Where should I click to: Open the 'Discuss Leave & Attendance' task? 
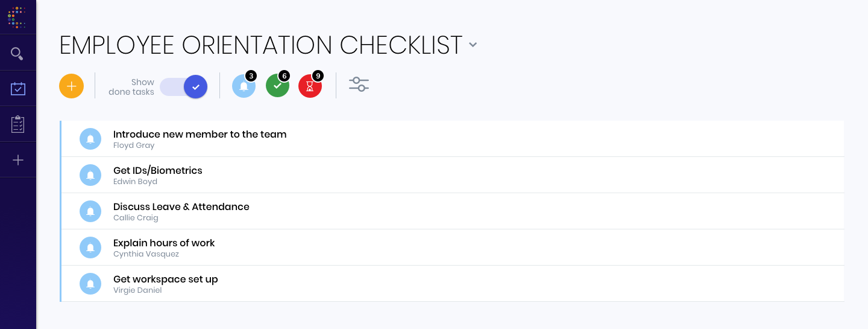[453, 211]
